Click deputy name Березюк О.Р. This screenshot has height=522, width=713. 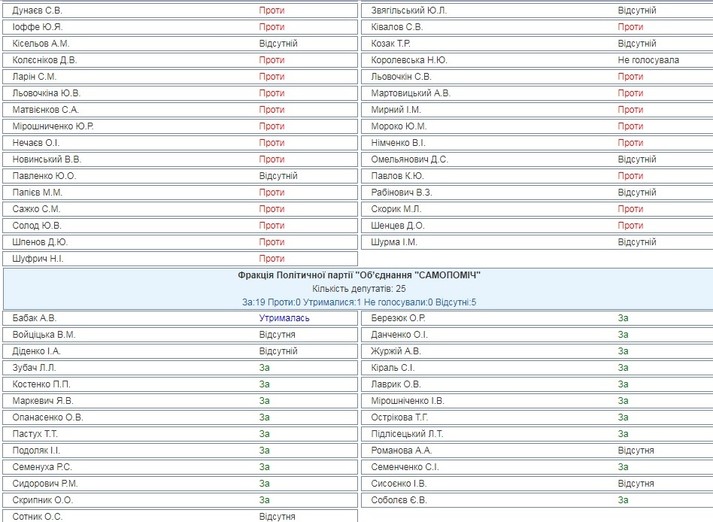399,318
